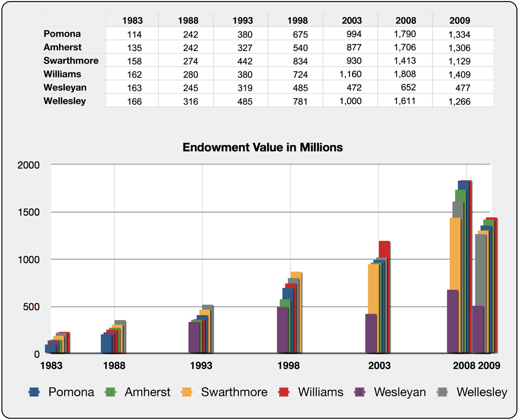Select the 1983 table column header
518x420 pixels.
pyautogui.click(x=132, y=20)
